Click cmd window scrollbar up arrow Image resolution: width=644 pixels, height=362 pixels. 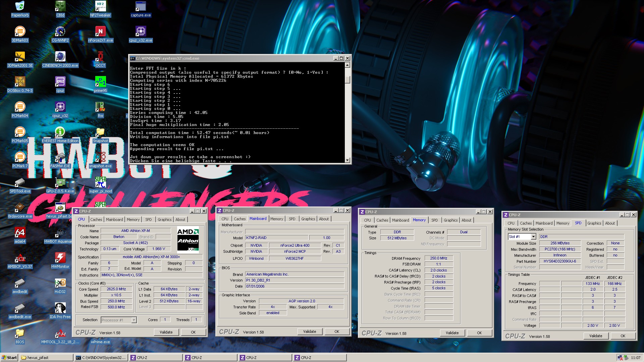[x=347, y=65]
